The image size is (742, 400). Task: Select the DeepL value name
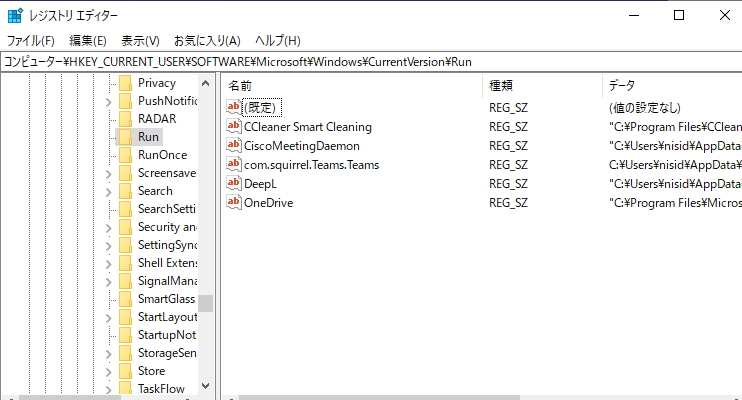point(260,184)
